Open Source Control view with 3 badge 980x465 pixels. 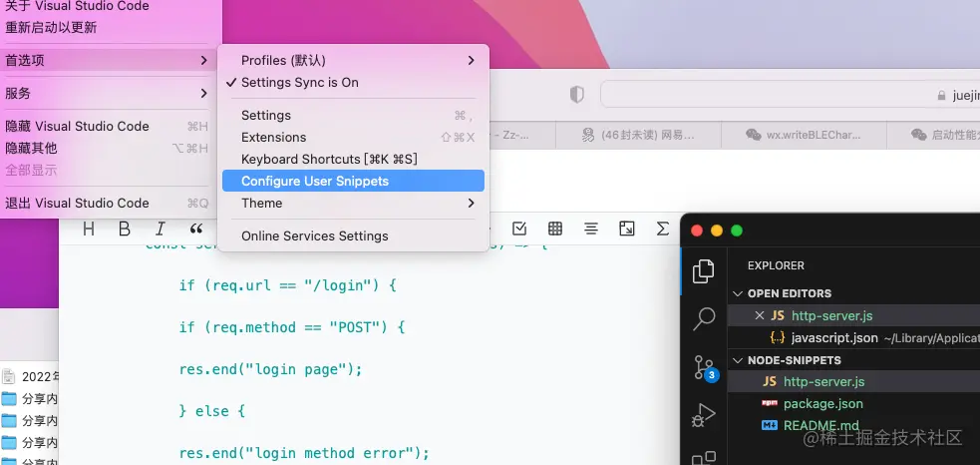(x=705, y=367)
